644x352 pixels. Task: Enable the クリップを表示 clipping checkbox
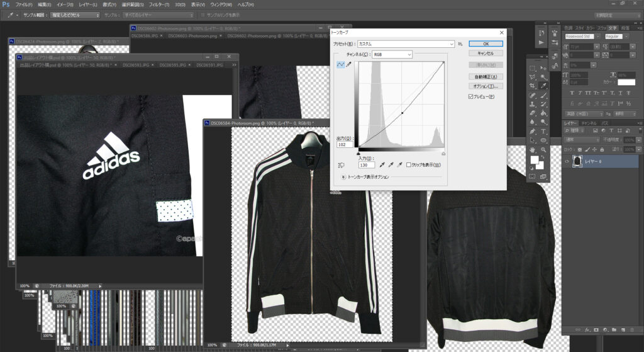[x=409, y=165]
